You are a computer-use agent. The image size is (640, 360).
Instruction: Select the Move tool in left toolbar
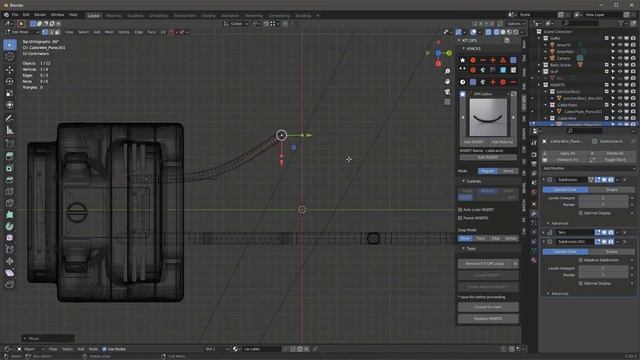pos(10,69)
